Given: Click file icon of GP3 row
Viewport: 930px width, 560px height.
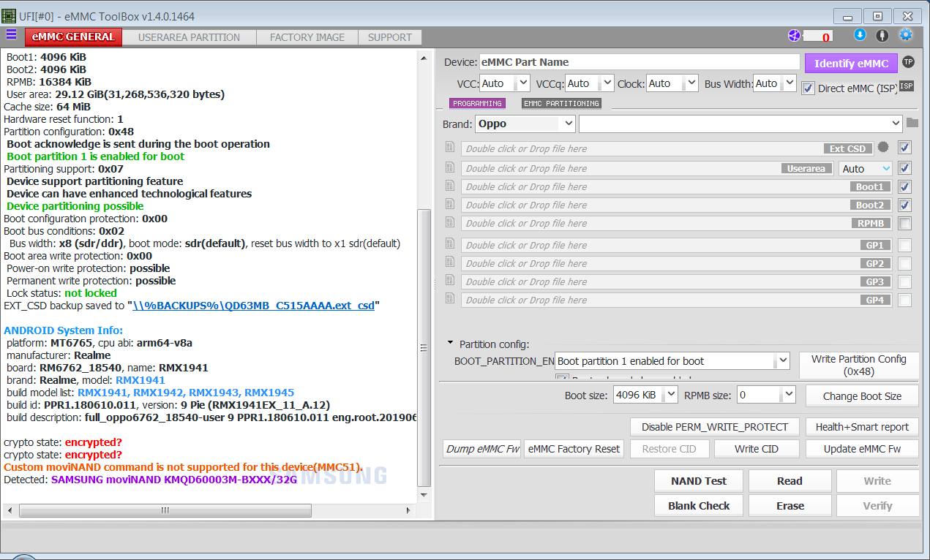Looking at the screenshot, I should (x=450, y=281).
